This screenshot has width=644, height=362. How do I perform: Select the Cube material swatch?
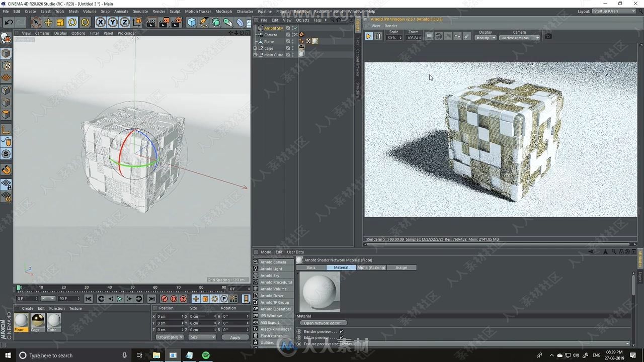(54, 322)
